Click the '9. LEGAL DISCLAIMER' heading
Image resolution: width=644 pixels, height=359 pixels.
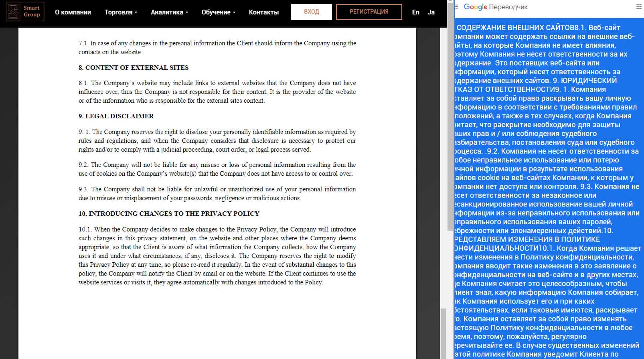coord(116,116)
